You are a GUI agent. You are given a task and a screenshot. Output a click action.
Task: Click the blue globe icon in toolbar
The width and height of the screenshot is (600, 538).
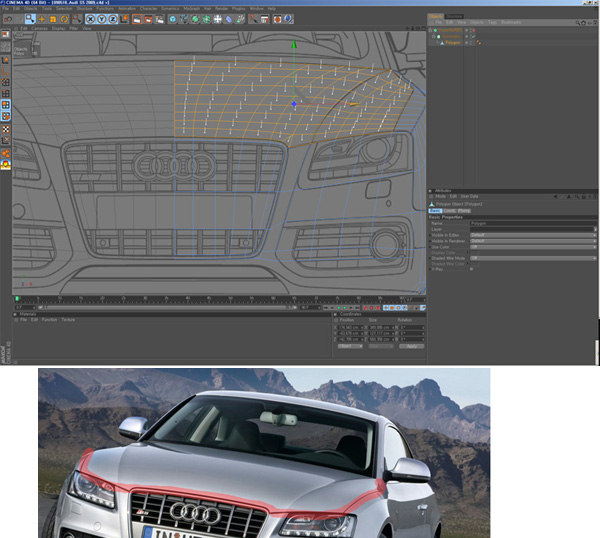tap(289, 19)
